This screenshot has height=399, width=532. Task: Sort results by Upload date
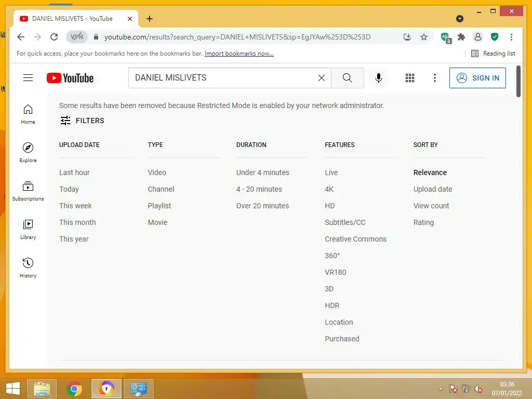click(x=433, y=189)
